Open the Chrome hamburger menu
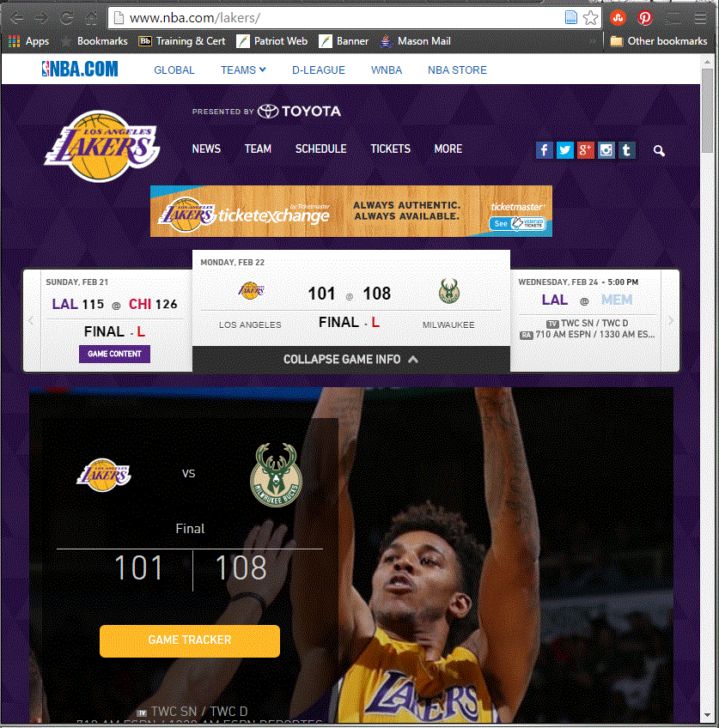The width and height of the screenshot is (719, 728). point(700,18)
